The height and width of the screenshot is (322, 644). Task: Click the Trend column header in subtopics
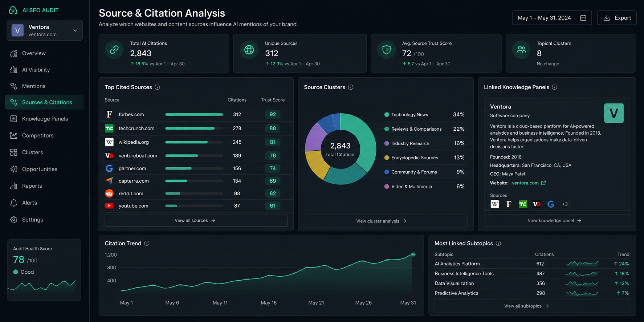623,254
